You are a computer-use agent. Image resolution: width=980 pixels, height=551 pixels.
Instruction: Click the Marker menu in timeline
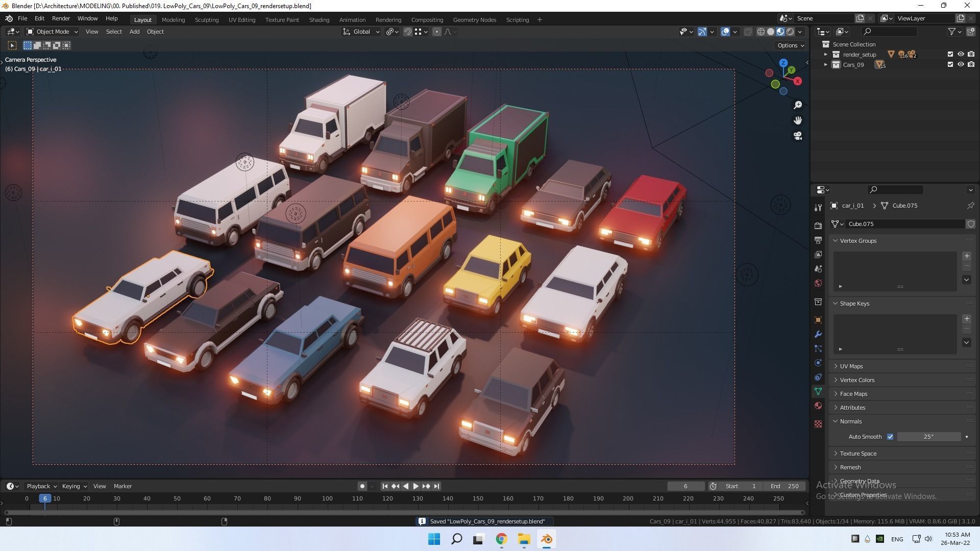(x=122, y=486)
